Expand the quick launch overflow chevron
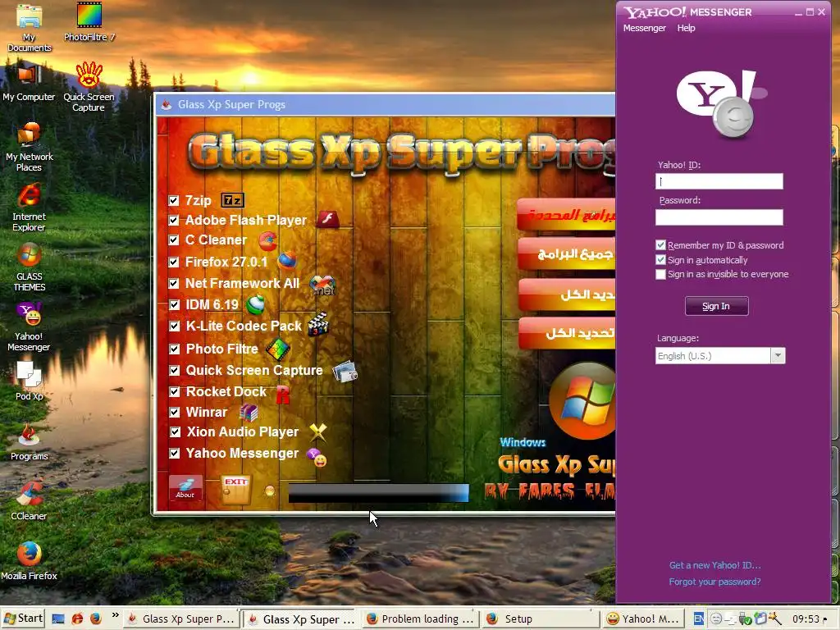 (115, 615)
